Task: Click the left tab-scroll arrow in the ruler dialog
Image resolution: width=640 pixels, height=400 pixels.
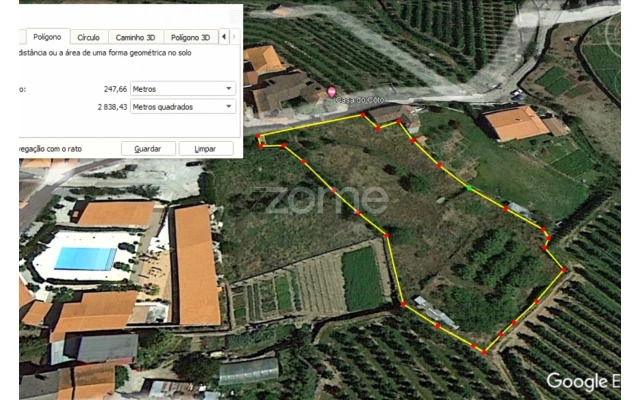Action: coord(224,37)
